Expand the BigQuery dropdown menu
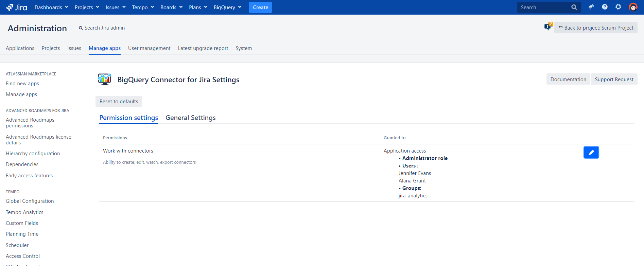The width and height of the screenshot is (644, 266). 227,7
